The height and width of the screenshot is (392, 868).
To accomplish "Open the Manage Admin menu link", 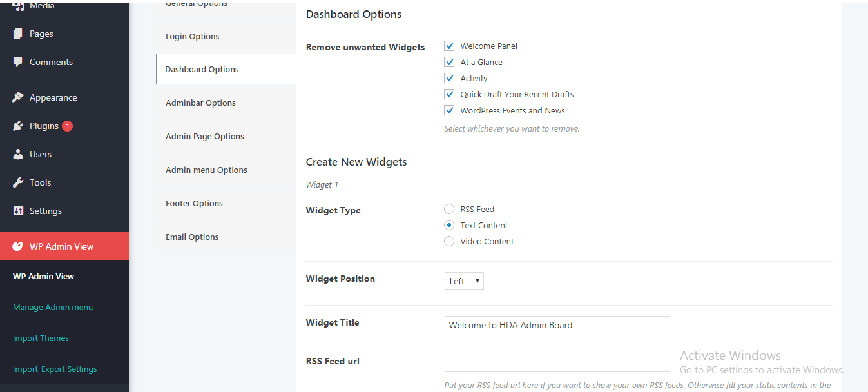I will coord(53,307).
